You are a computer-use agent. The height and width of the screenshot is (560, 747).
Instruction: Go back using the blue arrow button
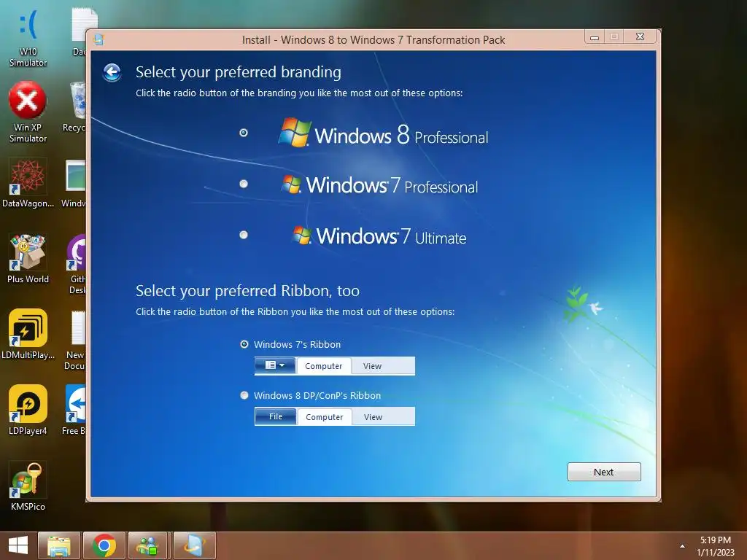tap(112, 72)
